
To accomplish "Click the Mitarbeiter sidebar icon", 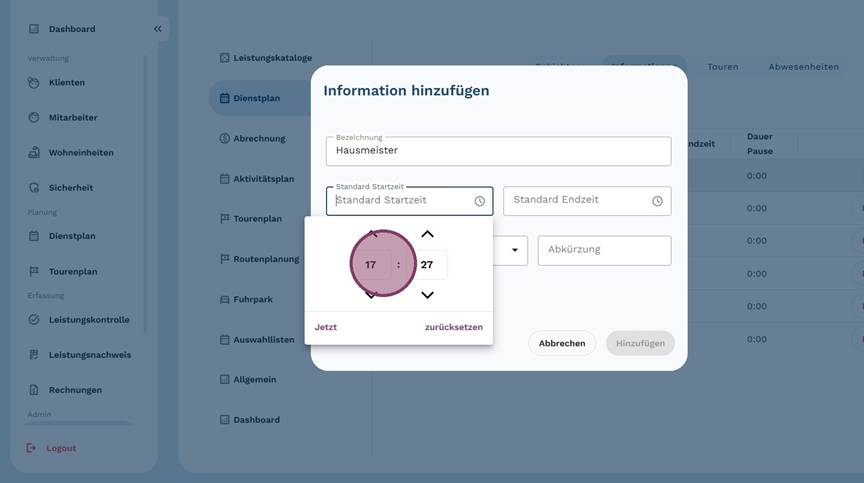I will [34, 117].
